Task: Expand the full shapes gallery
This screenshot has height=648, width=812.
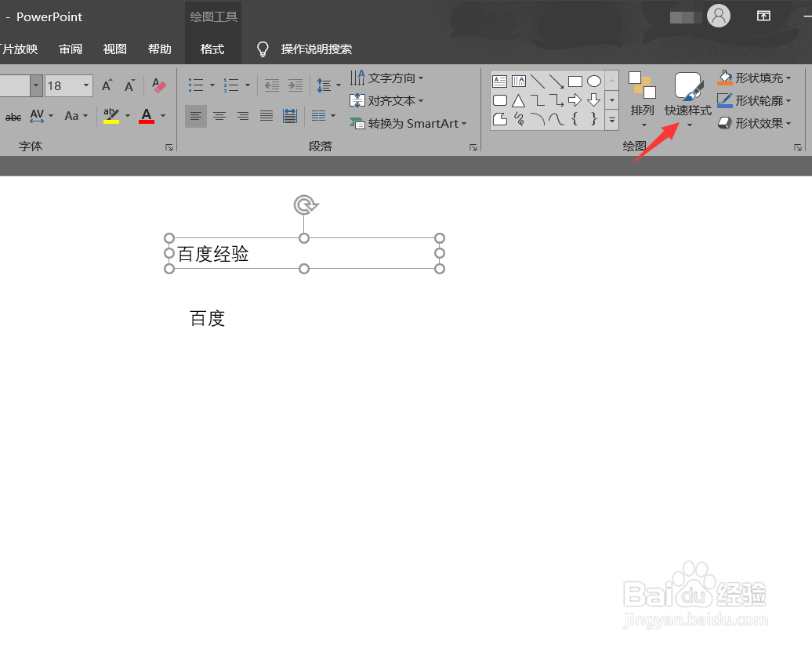Action: coord(612,120)
